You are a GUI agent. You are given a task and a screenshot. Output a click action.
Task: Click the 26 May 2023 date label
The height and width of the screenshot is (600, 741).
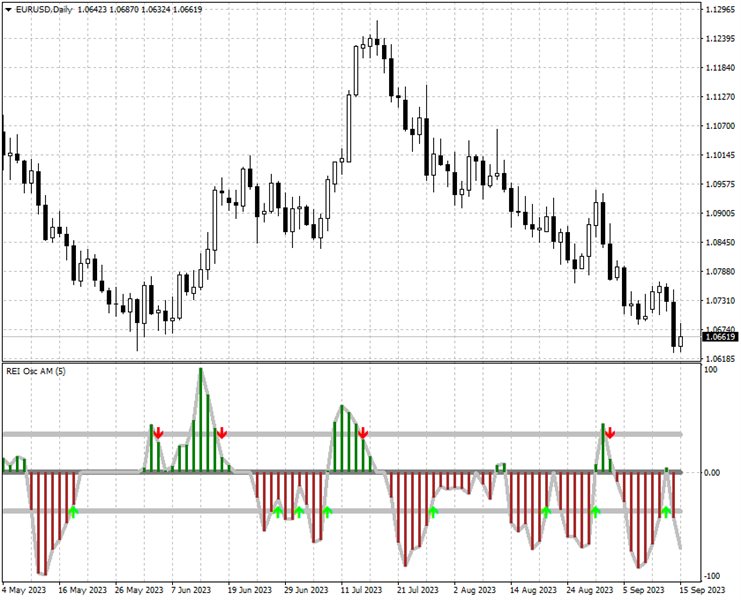coord(139,590)
